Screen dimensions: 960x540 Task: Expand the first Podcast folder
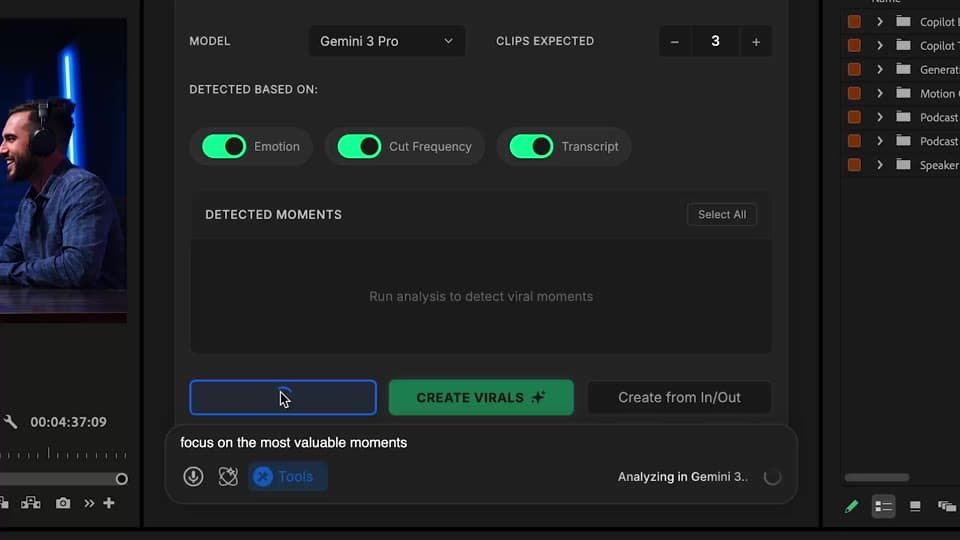point(880,117)
